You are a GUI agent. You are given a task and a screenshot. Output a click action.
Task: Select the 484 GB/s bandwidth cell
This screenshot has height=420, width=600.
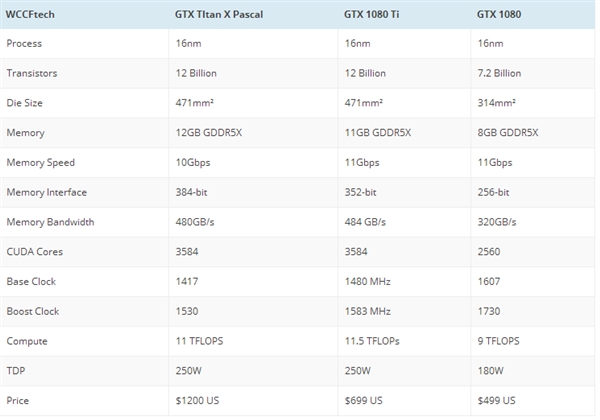367,222
